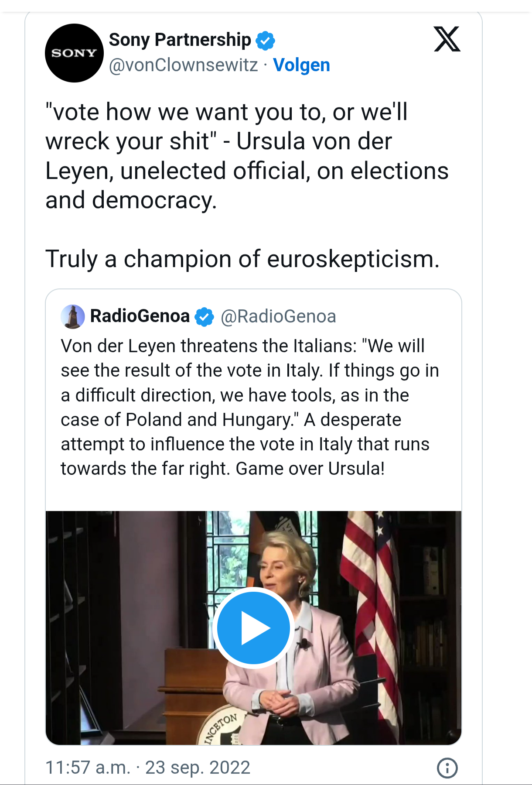Image resolution: width=532 pixels, height=785 pixels.
Task: Click the verified badge beside Sony Partnership
Action: [265, 41]
